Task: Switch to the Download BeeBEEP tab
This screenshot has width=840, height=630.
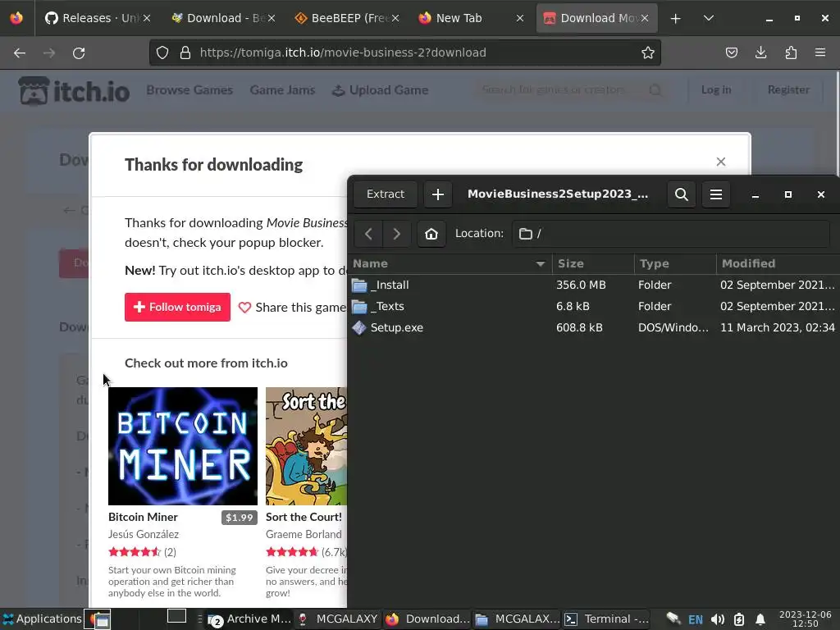Action: [x=223, y=18]
